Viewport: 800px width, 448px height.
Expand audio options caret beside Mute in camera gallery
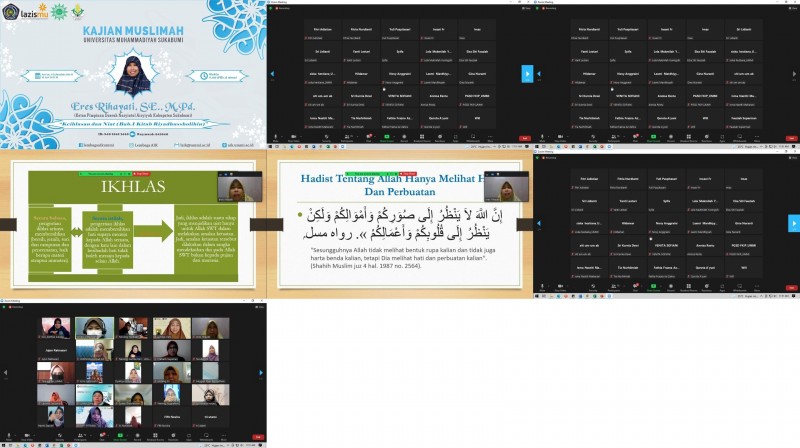pos(16,438)
